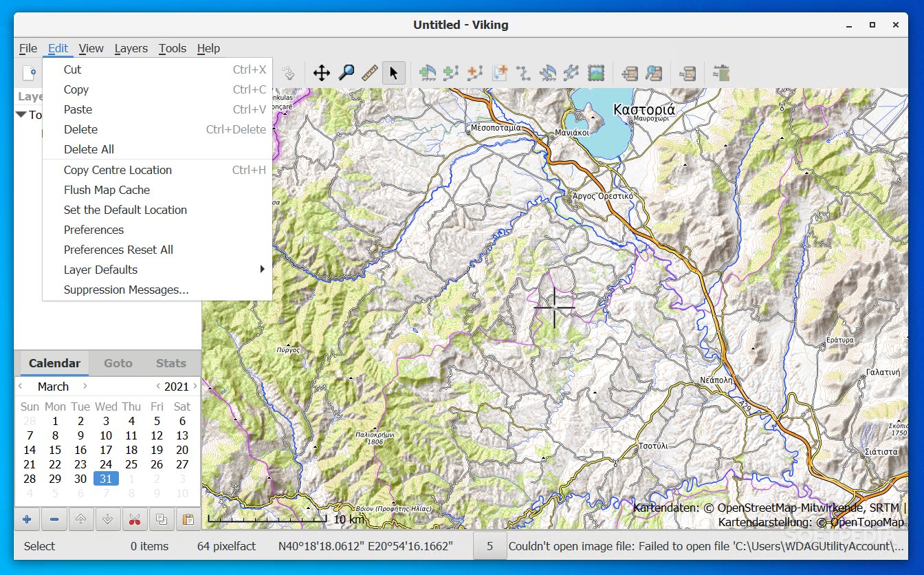Viewport: 924px width, 575px height.
Task: Click the "Couldn't open image file" status message
Action: (x=706, y=546)
